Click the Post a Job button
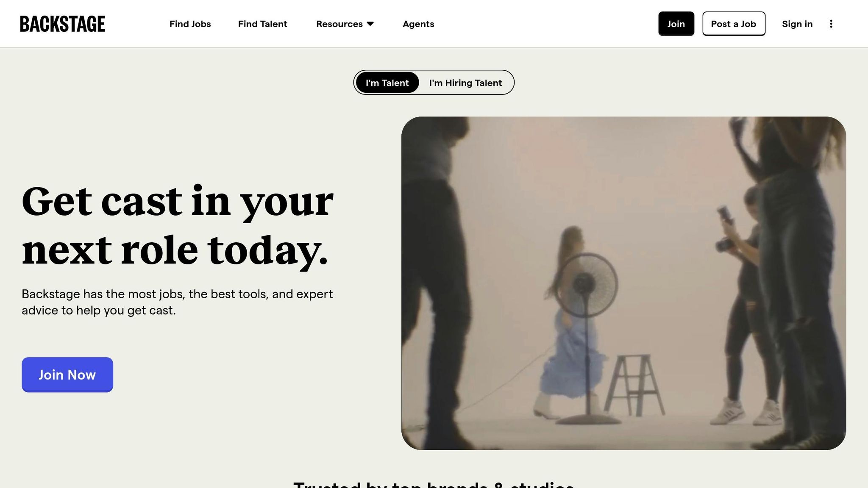The height and width of the screenshot is (488, 868). (x=734, y=24)
